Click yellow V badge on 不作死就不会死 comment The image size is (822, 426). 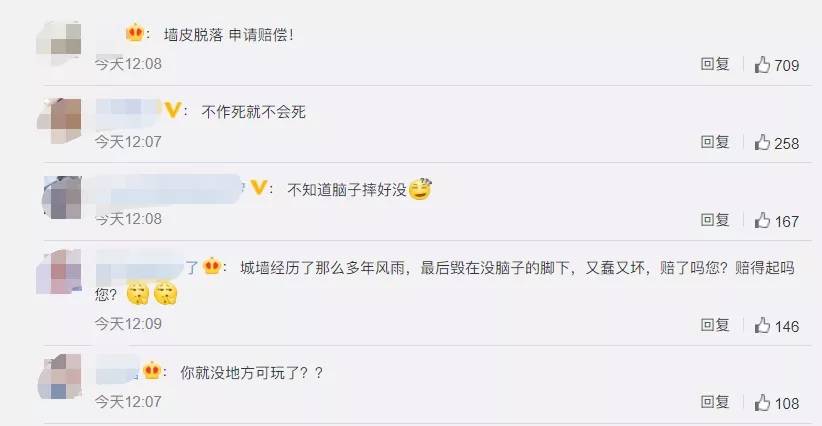[173, 110]
